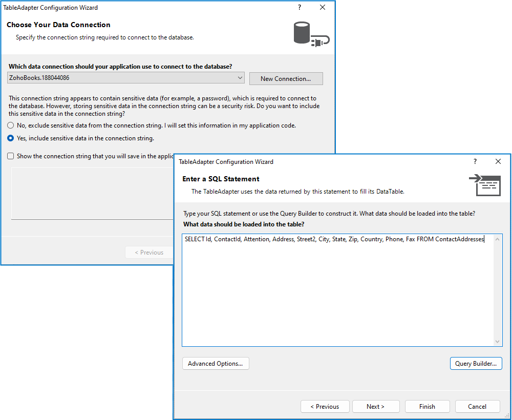Screen dimensions: 512x420
Task: Close the Enter a SQL Statement window
Action: (498, 161)
